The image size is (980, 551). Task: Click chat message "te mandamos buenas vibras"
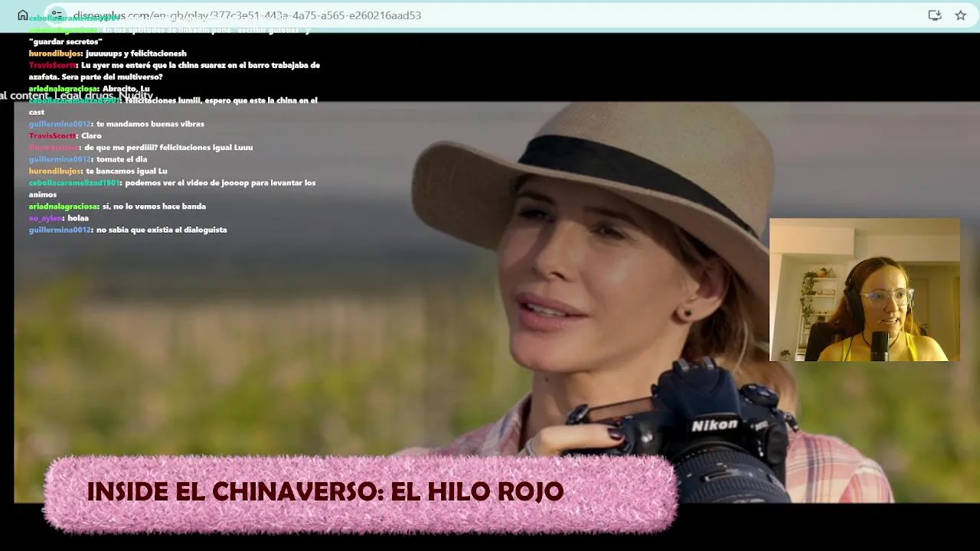(x=150, y=124)
